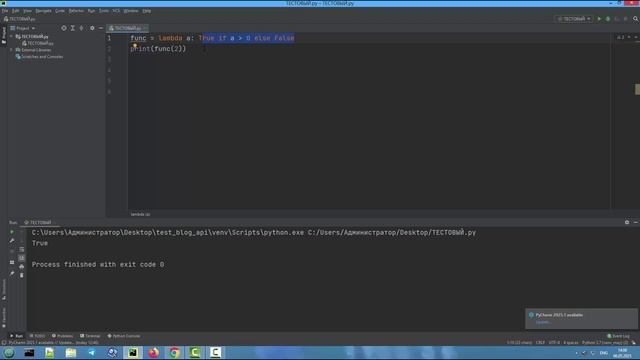Screen dimensions: 640x360
Task: Toggle the Structure side tab
Action: click(4, 289)
